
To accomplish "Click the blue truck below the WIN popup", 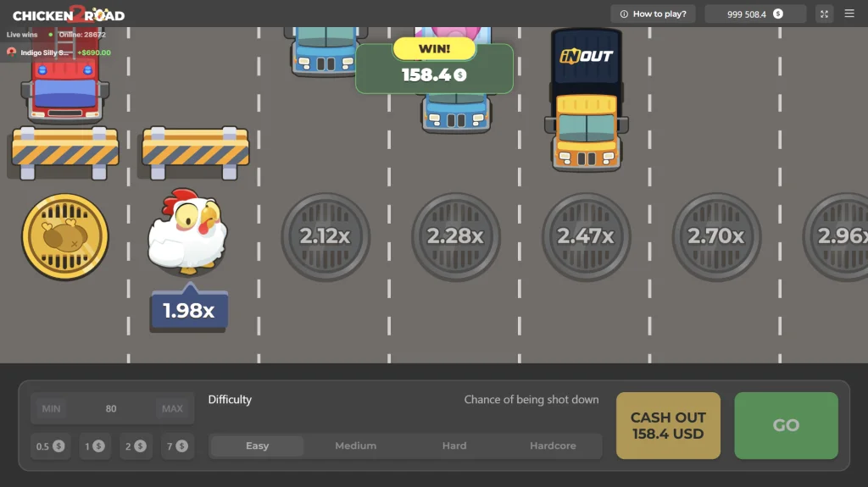I will tap(456, 113).
